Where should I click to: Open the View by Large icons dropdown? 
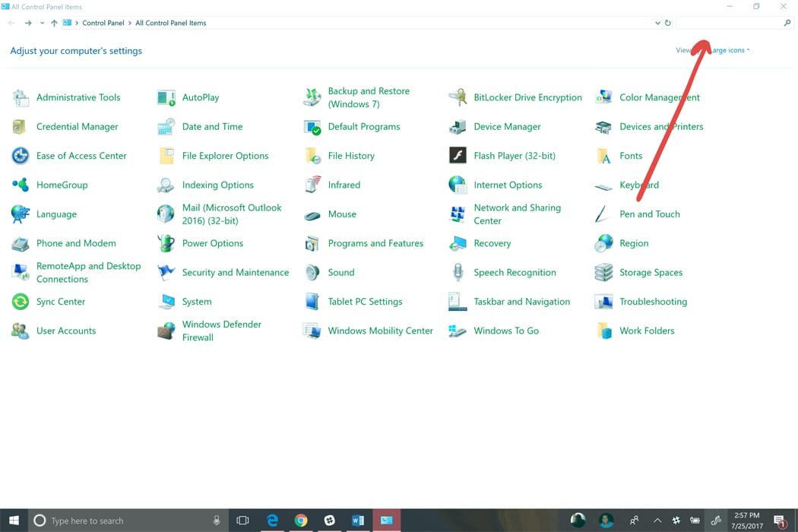point(724,50)
